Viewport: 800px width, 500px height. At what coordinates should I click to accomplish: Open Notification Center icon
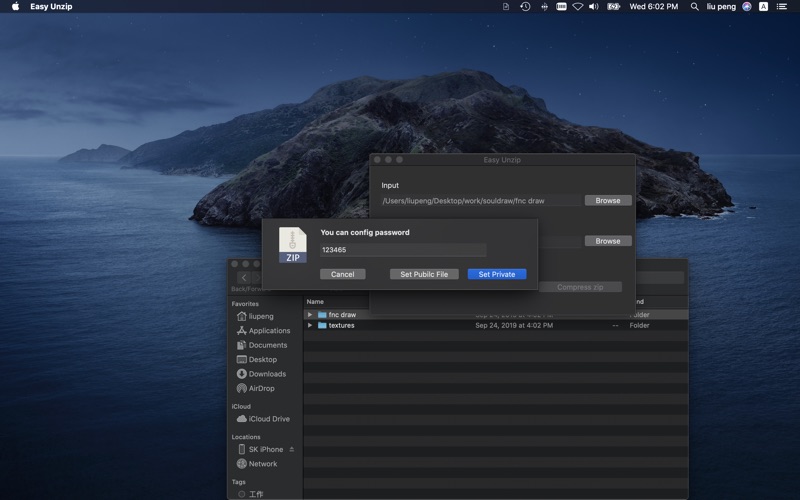(x=782, y=7)
